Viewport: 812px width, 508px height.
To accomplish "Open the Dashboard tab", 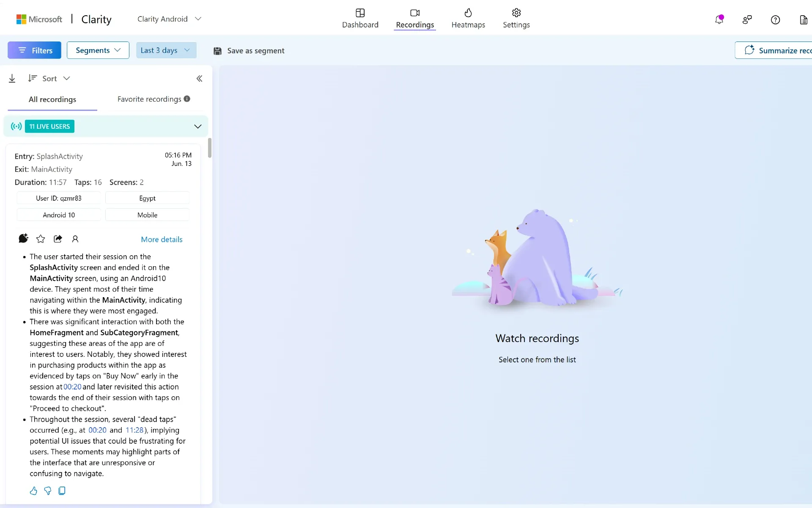I will click(x=360, y=19).
